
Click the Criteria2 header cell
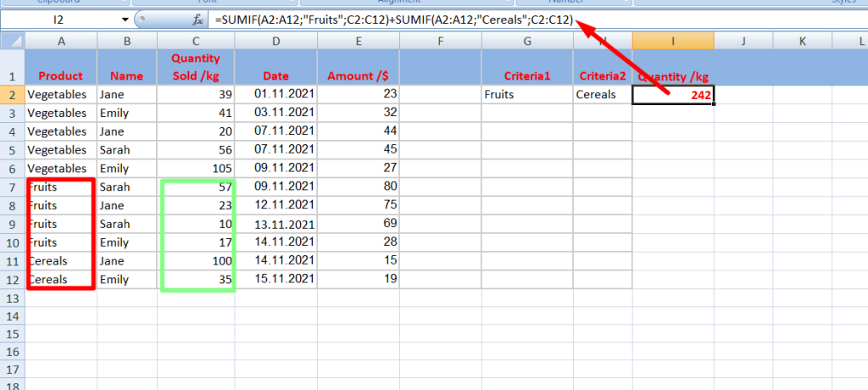[603, 67]
